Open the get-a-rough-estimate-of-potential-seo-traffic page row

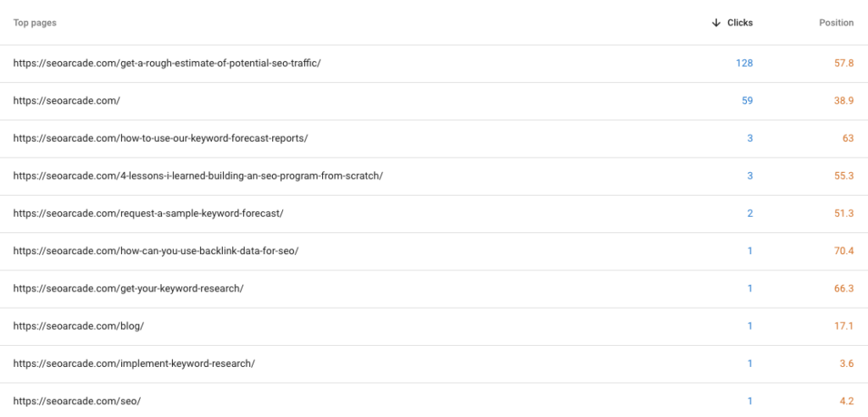(434, 64)
